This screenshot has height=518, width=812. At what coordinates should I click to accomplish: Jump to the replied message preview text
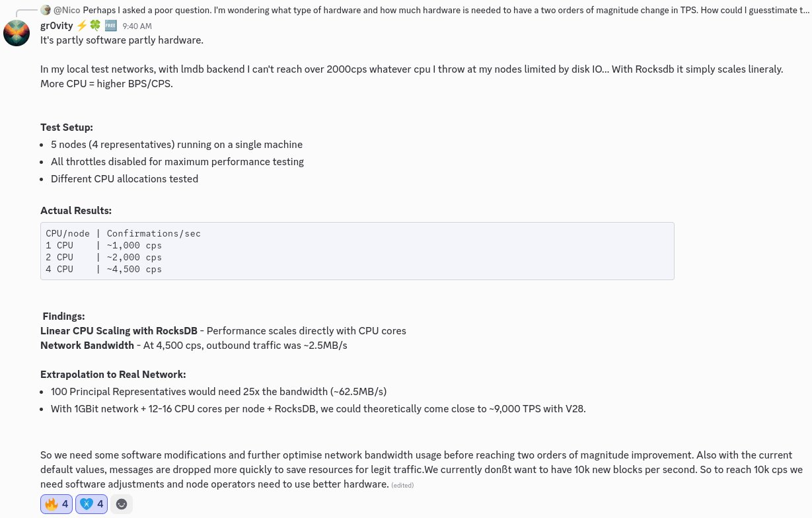(x=441, y=10)
